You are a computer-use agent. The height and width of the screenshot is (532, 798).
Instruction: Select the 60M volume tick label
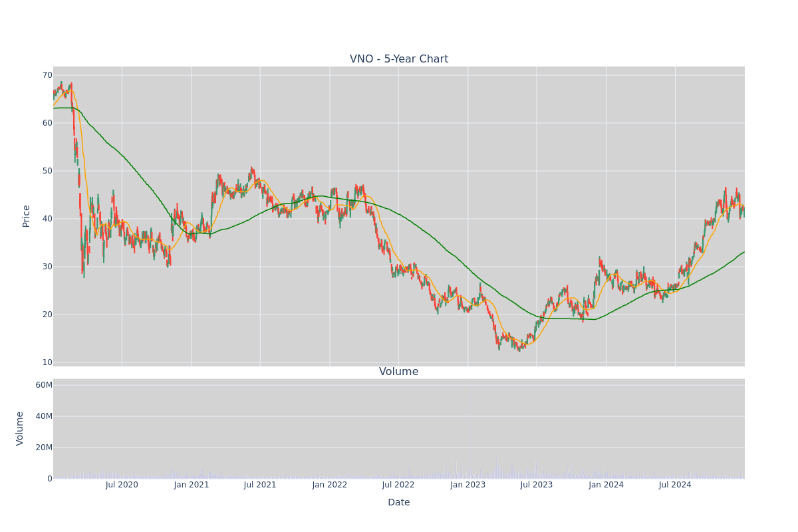point(44,385)
